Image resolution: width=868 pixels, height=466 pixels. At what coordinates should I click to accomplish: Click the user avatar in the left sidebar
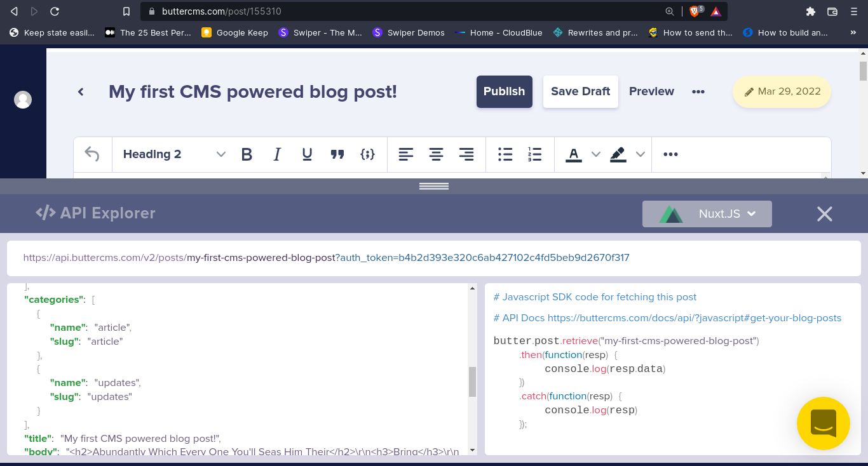click(x=23, y=100)
